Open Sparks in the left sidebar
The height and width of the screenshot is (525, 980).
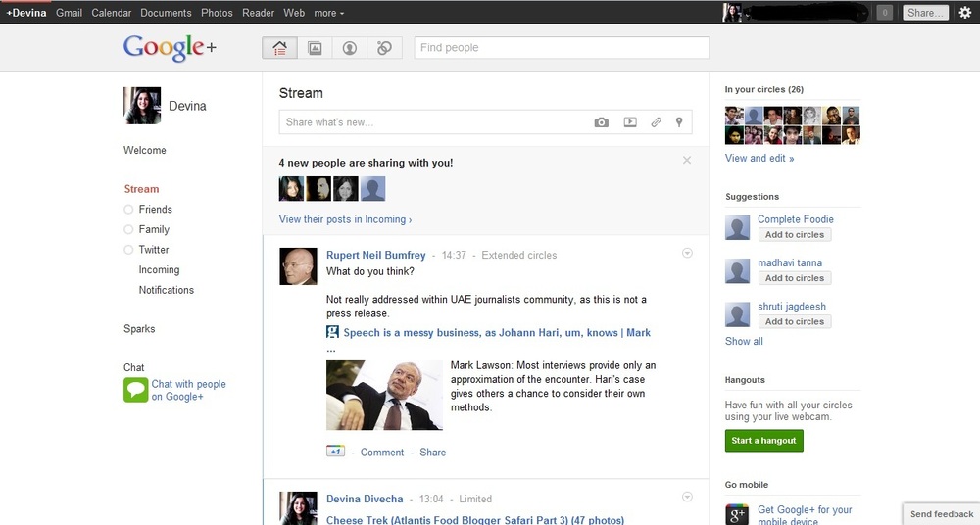click(x=139, y=329)
